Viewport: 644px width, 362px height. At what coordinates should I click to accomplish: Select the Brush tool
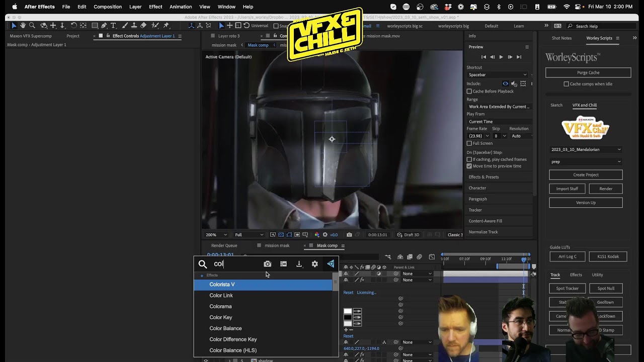click(x=124, y=26)
